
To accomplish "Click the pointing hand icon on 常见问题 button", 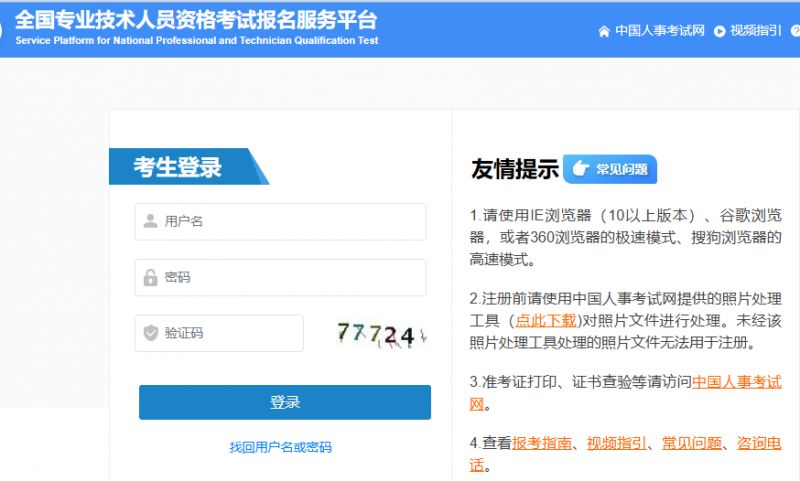I will 580,169.
